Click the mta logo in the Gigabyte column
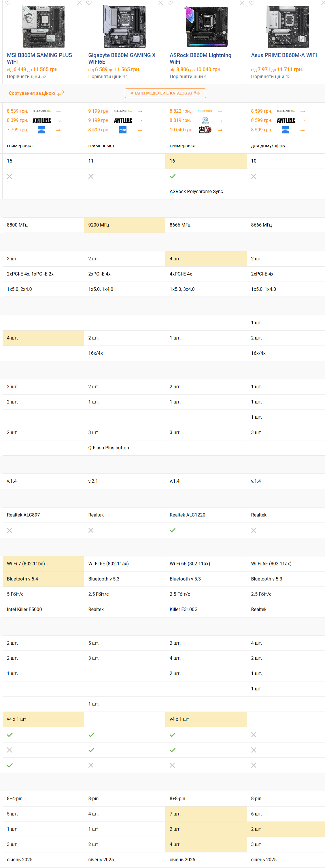This screenshot has height=868, width=325. (x=123, y=130)
